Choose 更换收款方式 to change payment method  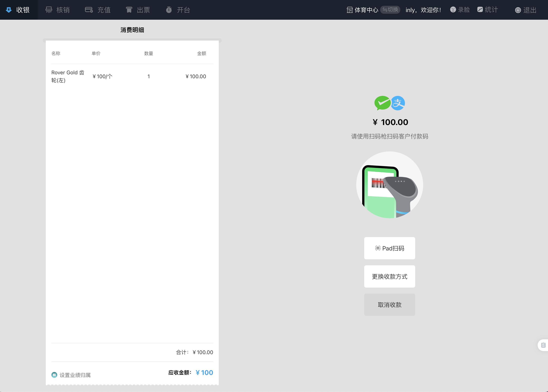point(390,277)
